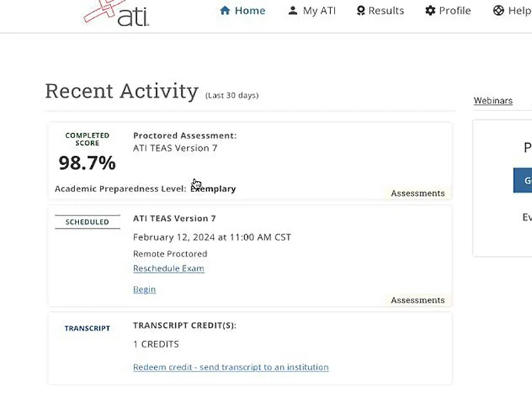
Task: Click the Redeem credit transcript link
Action: click(x=231, y=367)
